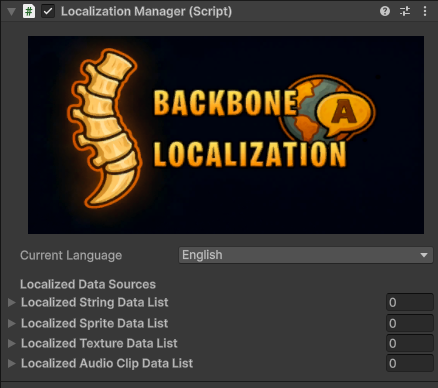Click the Localization Manager (Script) header title
This screenshot has height=388, width=438.
[146, 11]
